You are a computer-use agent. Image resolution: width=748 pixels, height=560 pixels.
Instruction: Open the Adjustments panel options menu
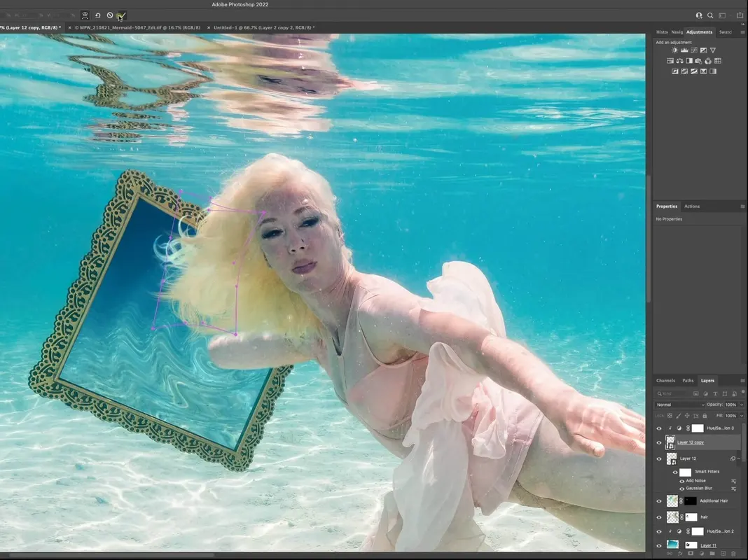[x=742, y=32]
